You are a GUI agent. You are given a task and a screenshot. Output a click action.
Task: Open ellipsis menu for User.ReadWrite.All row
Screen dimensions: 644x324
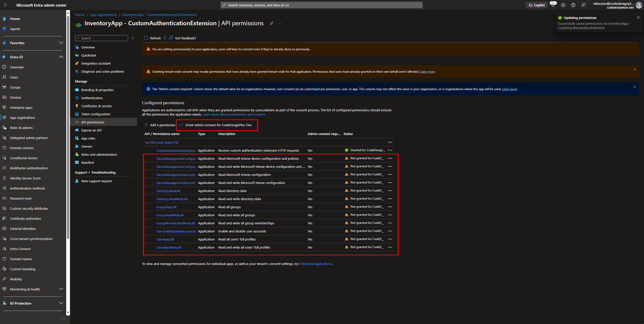click(390, 247)
